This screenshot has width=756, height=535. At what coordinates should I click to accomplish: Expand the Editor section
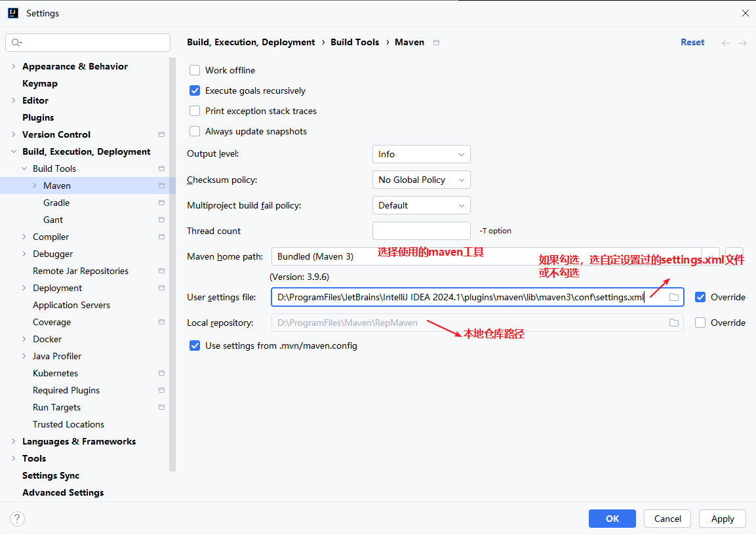tap(14, 100)
